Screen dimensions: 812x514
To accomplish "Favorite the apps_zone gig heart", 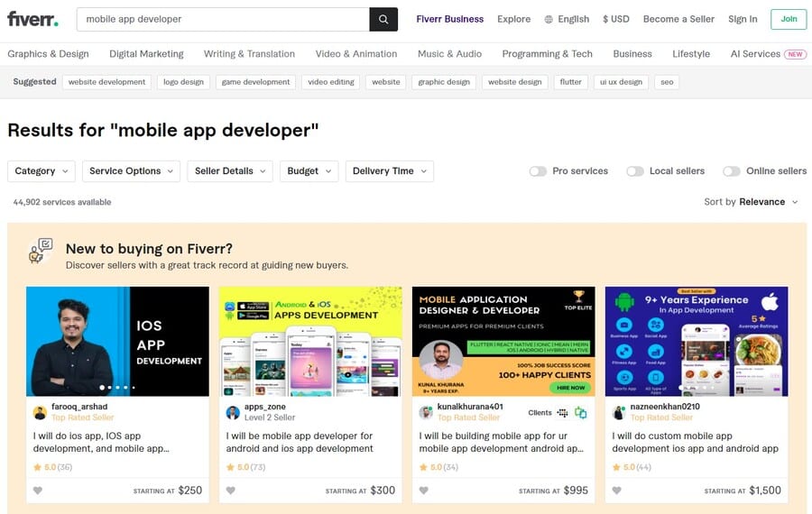I will pyautogui.click(x=231, y=491).
